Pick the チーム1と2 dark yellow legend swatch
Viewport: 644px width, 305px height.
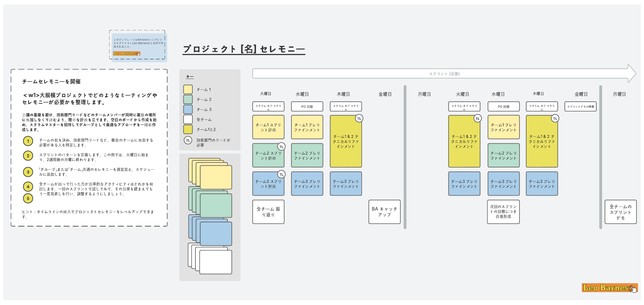(188, 129)
